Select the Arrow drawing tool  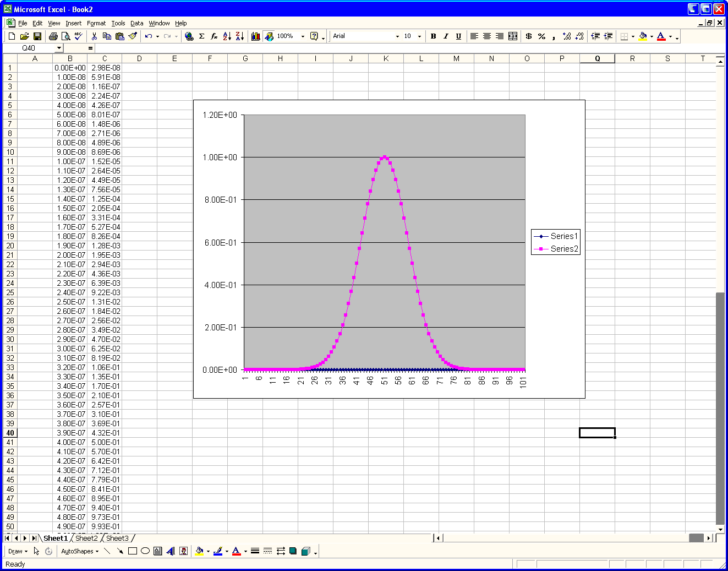(x=120, y=551)
